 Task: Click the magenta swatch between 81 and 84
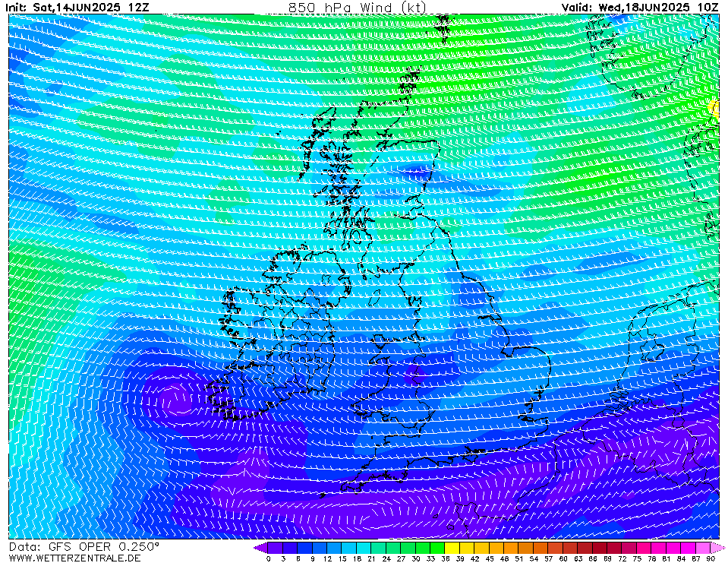673,548
